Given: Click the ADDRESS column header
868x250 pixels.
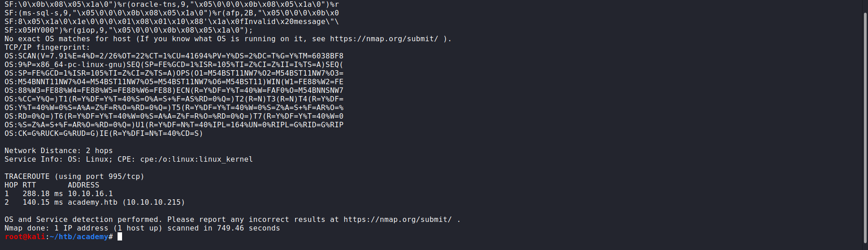Looking at the screenshot, I should pyautogui.click(x=83, y=185).
